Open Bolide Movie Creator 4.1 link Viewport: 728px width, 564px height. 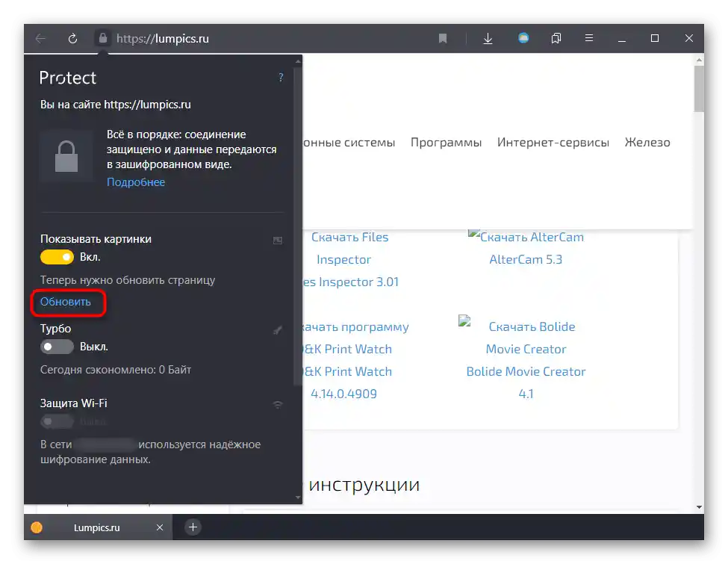tap(526, 382)
